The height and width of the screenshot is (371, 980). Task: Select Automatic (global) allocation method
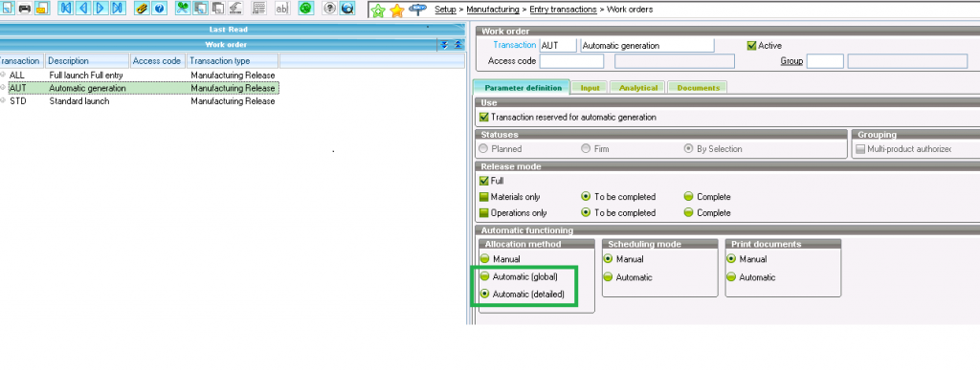(x=484, y=276)
